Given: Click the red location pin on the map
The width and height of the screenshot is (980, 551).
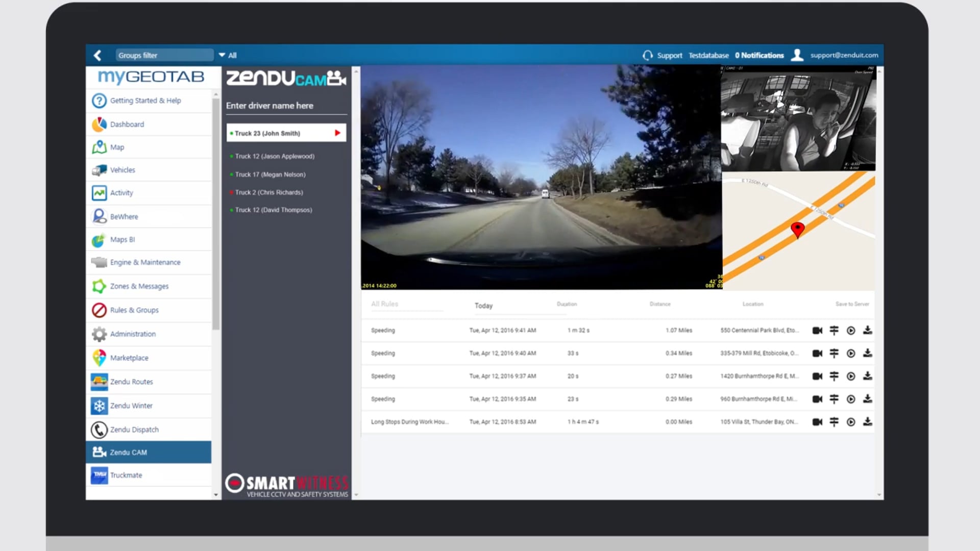Looking at the screenshot, I should click(797, 229).
